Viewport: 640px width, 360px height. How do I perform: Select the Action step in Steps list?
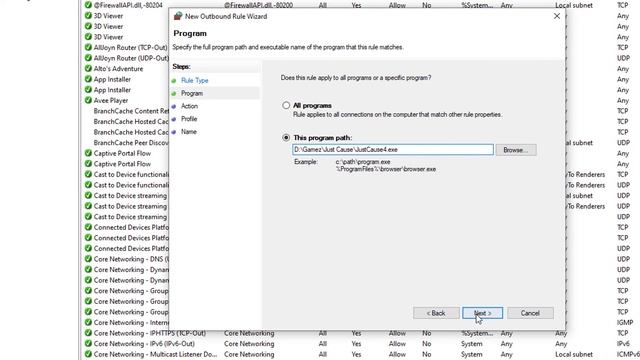click(x=189, y=106)
